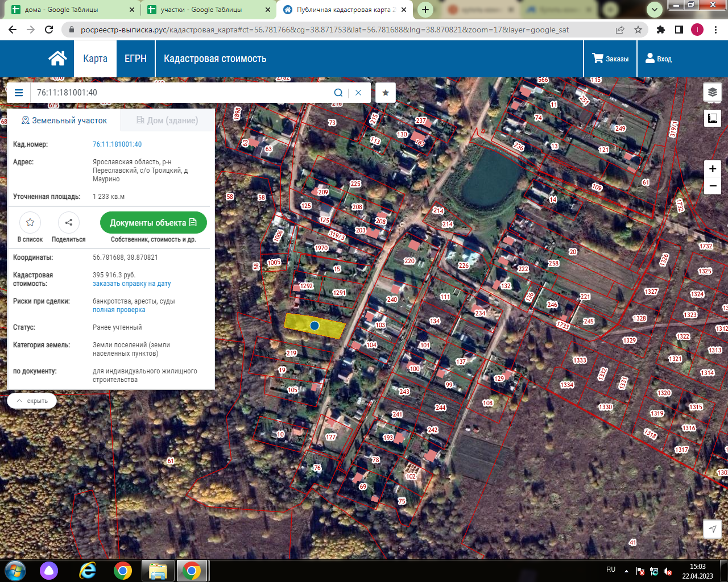Select parcel labeled 1334 on map
728x582 pixels.
coord(567,385)
